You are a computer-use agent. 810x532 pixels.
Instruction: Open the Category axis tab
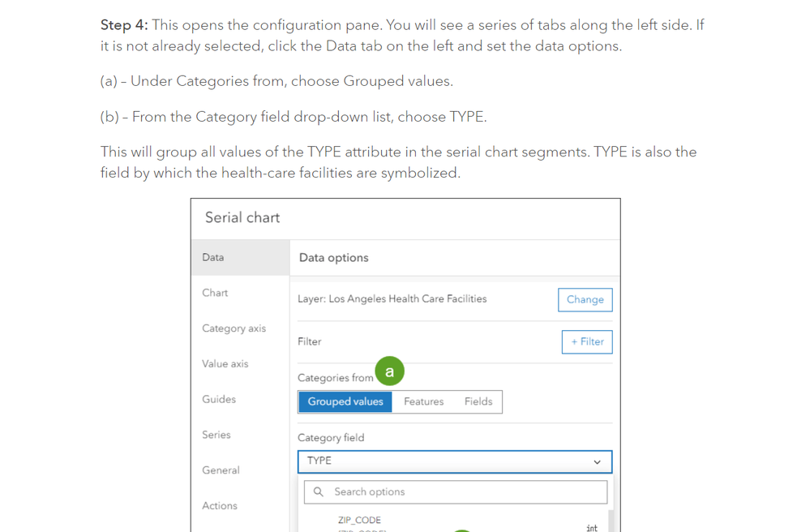(x=234, y=328)
